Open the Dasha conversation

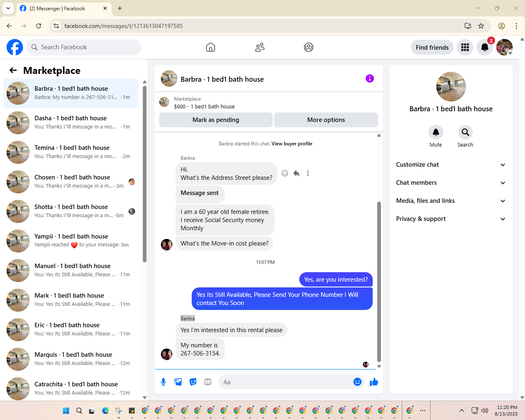pos(71,123)
